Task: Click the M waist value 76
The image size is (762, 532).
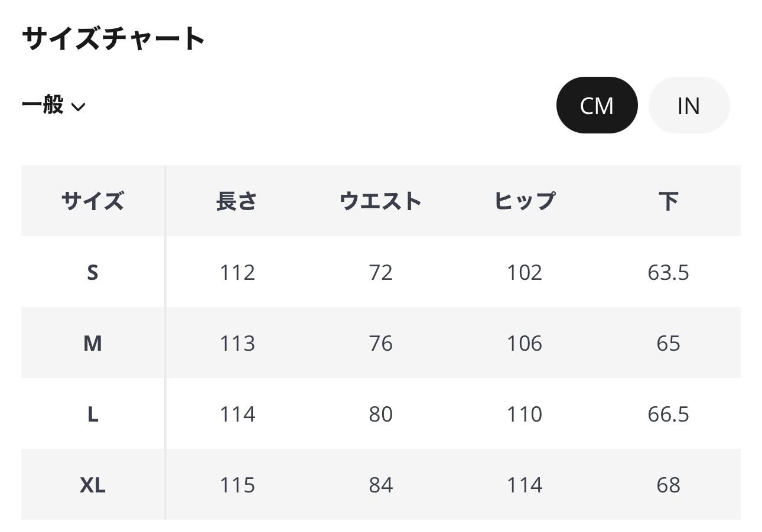Action: 380,343
